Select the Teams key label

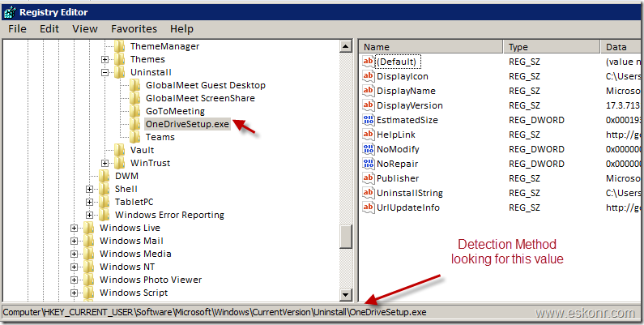click(x=160, y=137)
